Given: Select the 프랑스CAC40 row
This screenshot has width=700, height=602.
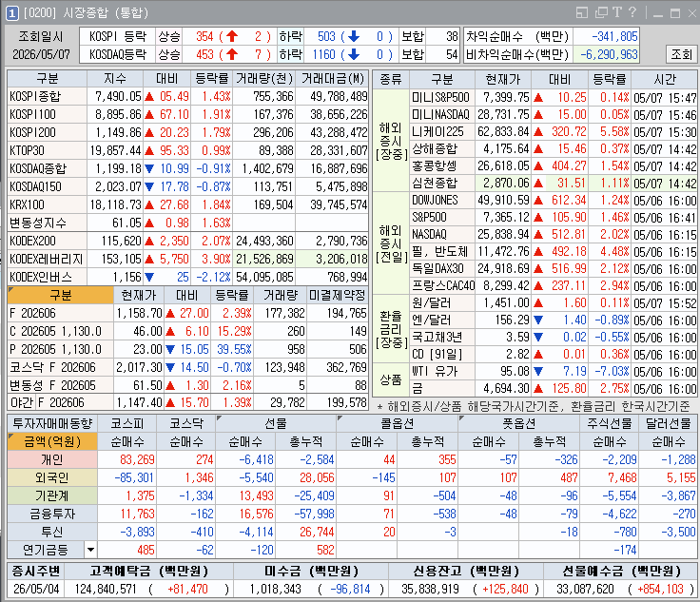Looking at the screenshot, I should pyautogui.click(x=554, y=285).
